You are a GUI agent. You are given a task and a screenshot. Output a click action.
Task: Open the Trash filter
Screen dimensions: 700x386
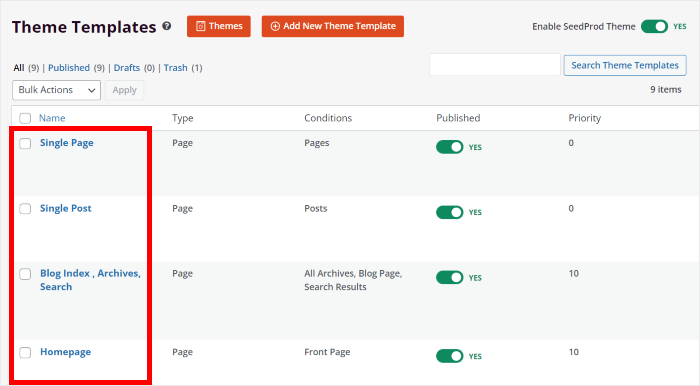pyautogui.click(x=175, y=68)
